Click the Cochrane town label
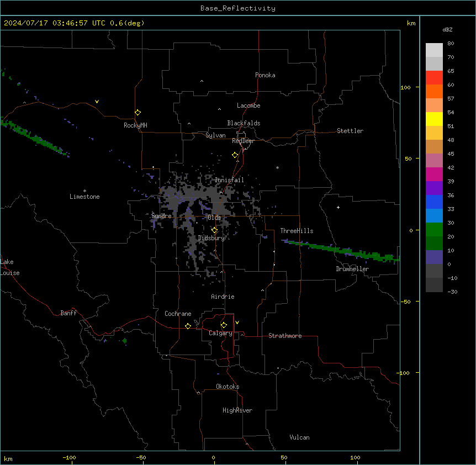Screen dimensions: 476x465 178,314
